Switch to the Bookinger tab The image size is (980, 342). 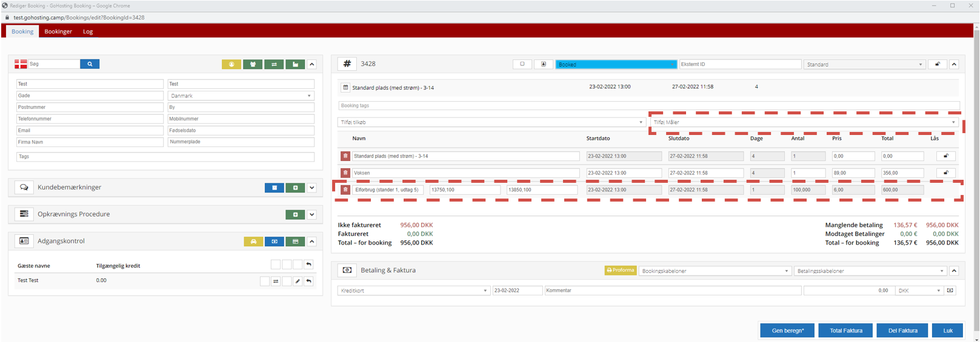(x=58, y=31)
